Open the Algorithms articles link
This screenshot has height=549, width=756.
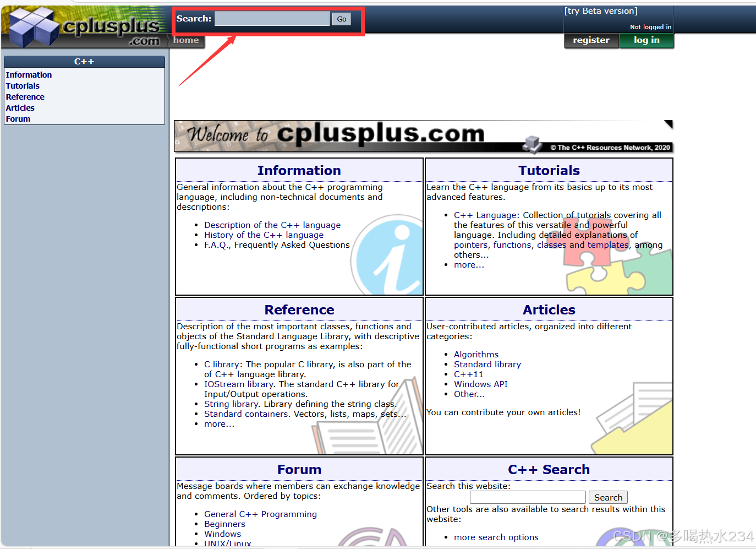click(x=476, y=355)
